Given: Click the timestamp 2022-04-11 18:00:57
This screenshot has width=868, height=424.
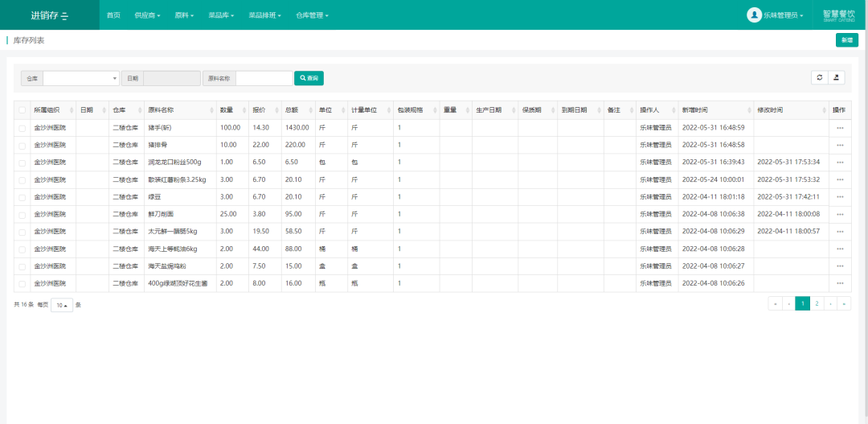Looking at the screenshot, I should point(788,231).
